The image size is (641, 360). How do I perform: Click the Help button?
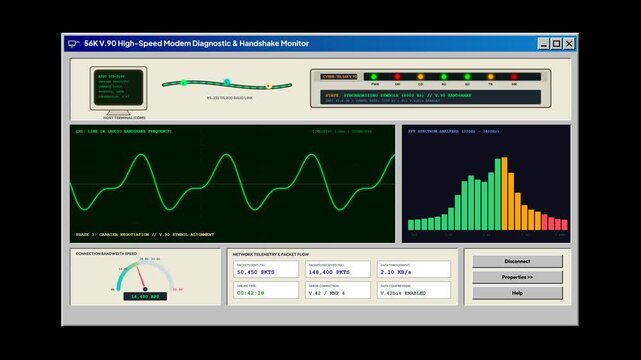pyautogui.click(x=518, y=293)
